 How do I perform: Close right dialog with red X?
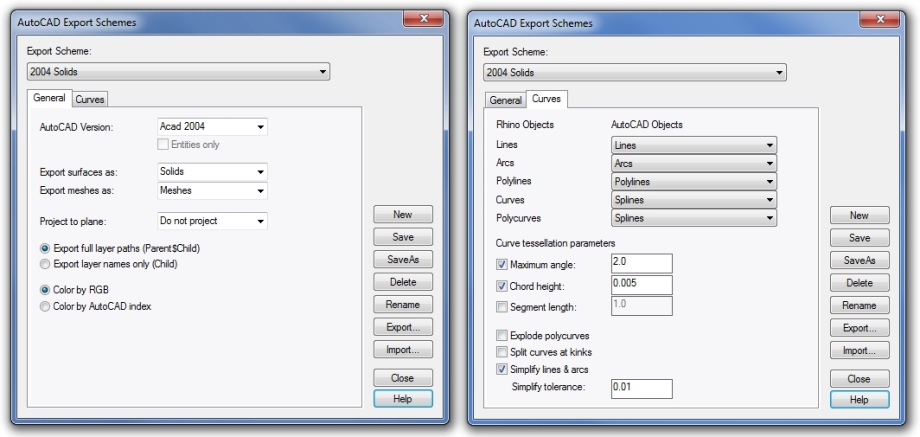coord(880,19)
